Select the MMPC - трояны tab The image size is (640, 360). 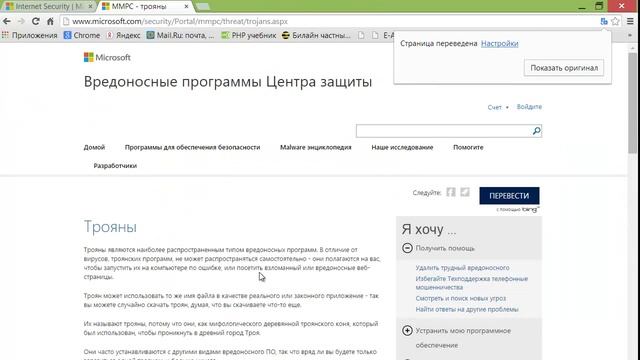tap(140, 7)
